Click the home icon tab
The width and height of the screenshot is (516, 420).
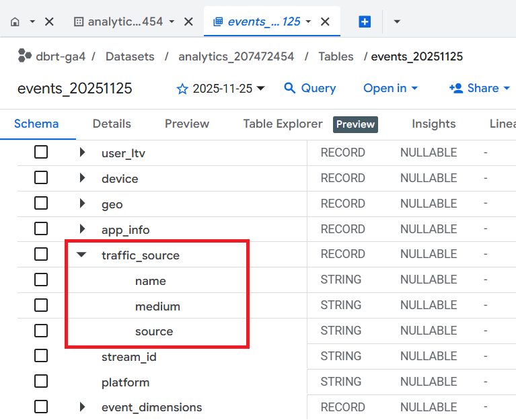[x=15, y=22]
